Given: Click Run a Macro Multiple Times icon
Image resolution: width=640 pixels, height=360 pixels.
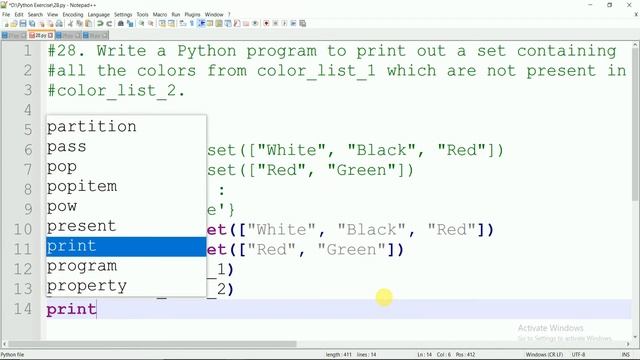Looking at the screenshot, I should click(293, 24).
